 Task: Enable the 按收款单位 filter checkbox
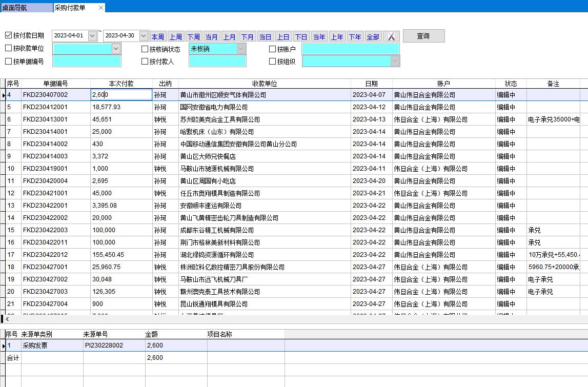(x=8, y=49)
